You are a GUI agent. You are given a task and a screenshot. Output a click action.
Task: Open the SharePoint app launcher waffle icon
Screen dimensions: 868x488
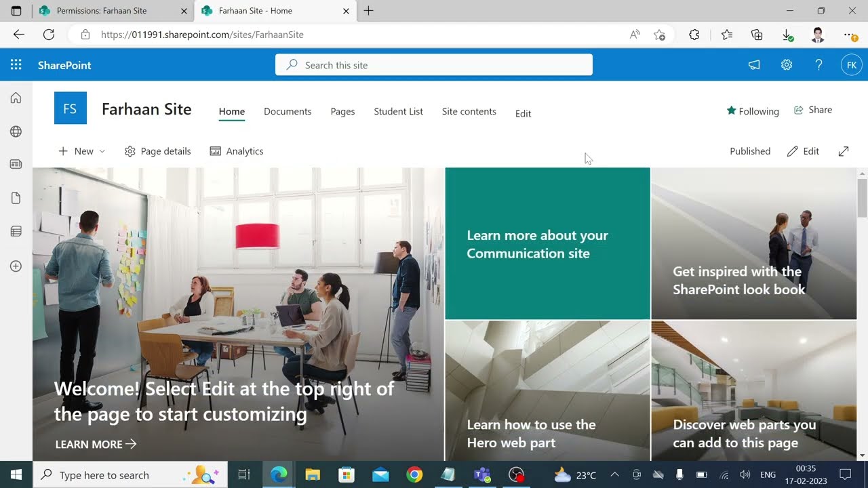point(16,65)
